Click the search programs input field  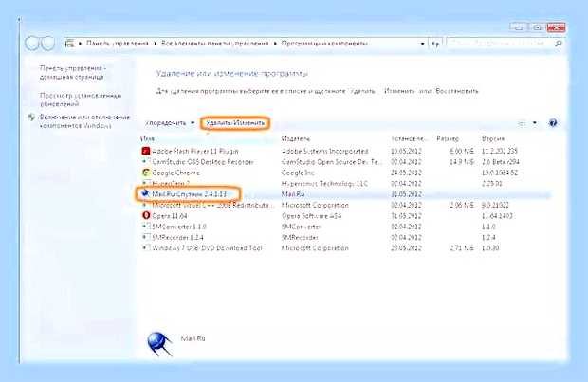[501, 44]
